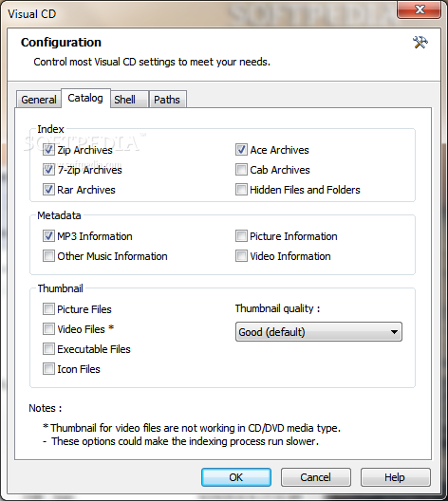Go to the Paths tab

(x=167, y=100)
